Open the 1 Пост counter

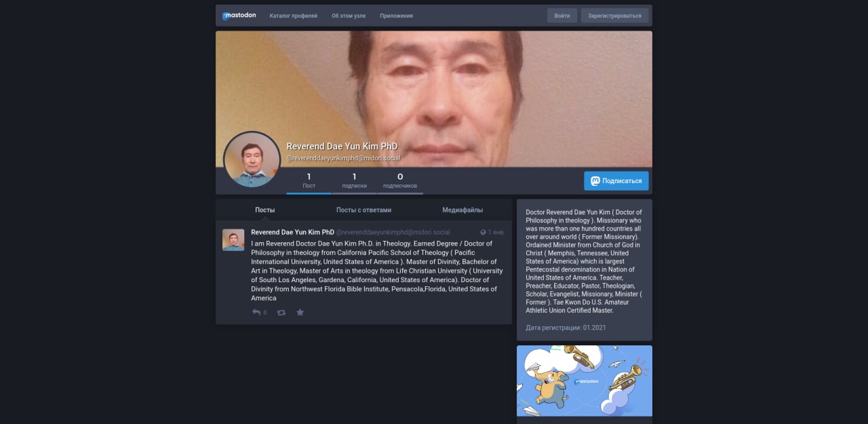309,180
